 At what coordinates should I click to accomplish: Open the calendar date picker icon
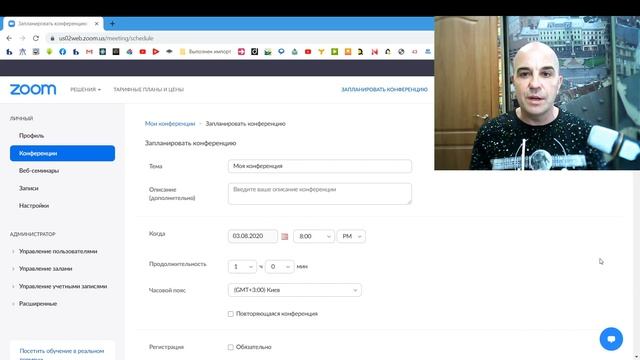click(284, 236)
